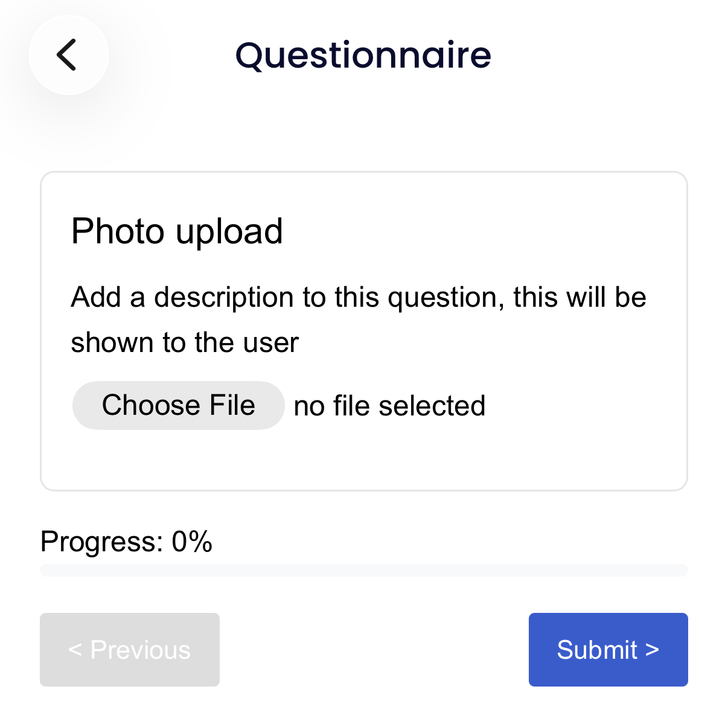728x727 pixels.
Task: Click the right arrow on Submit
Action: [x=652, y=650]
